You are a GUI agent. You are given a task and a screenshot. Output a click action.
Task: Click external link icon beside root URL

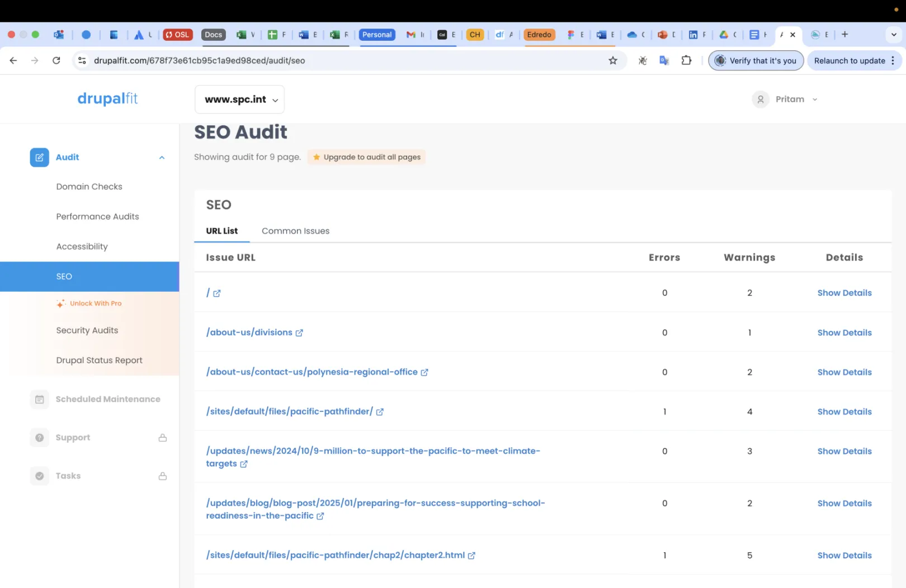coord(217,293)
